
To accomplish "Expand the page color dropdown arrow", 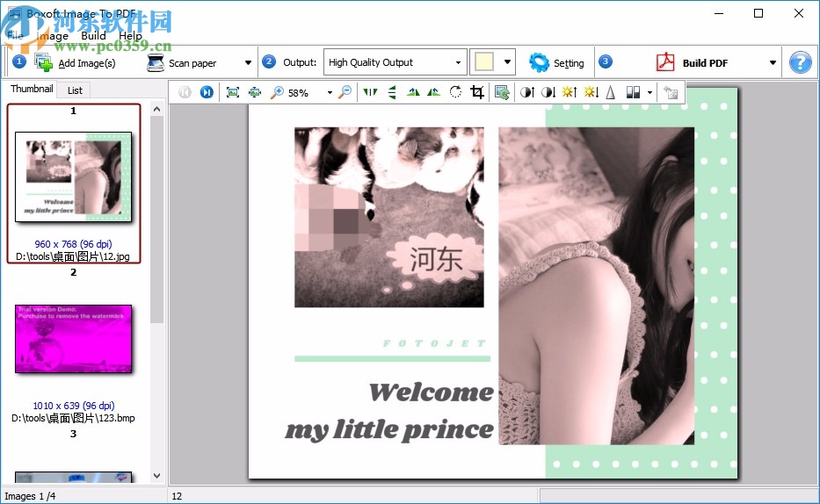I will click(507, 62).
